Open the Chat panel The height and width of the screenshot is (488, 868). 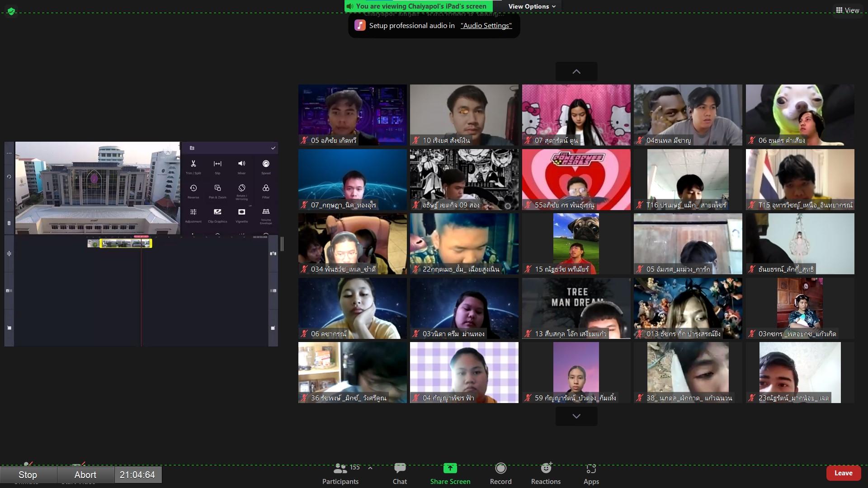click(x=400, y=474)
